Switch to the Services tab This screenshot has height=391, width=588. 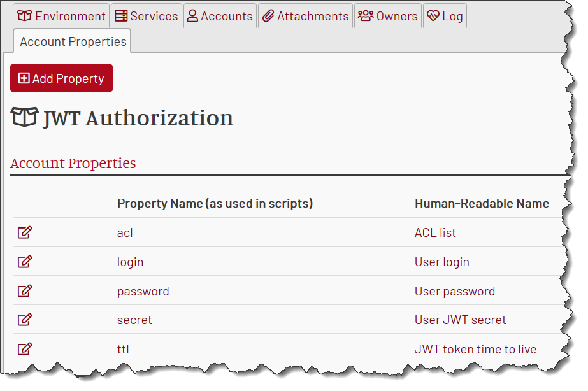(147, 16)
